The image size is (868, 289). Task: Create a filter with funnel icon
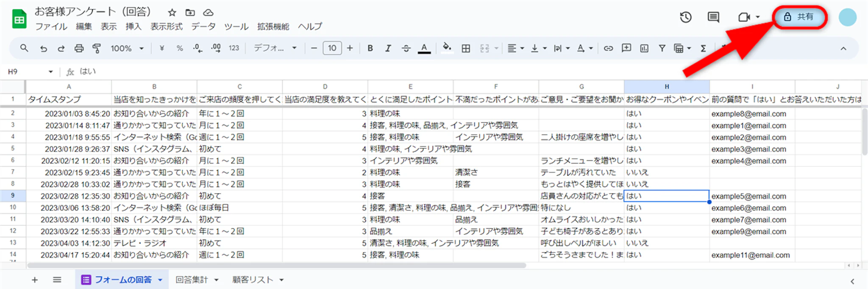click(x=662, y=48)
